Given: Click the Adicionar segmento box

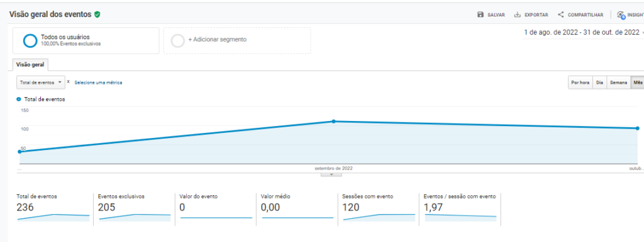Looking at the screenshot, I should click(x=237, y=40).
